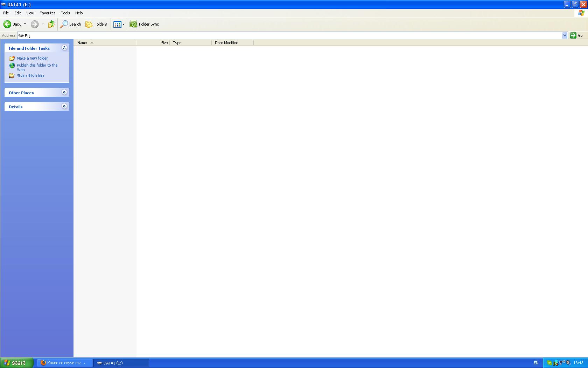Screen dimensions: 588x368
Task: Click in the Address path field
Action: (x=280, y=35)
